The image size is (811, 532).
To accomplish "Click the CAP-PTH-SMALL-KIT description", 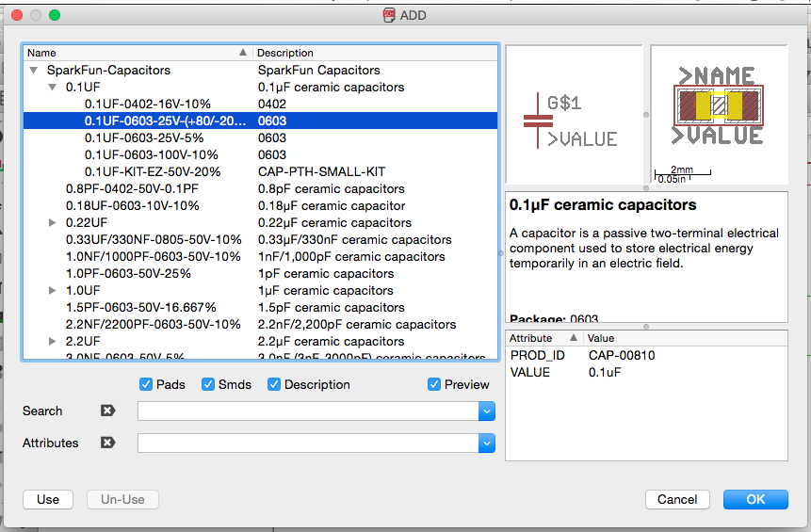I will click(322, 171).
